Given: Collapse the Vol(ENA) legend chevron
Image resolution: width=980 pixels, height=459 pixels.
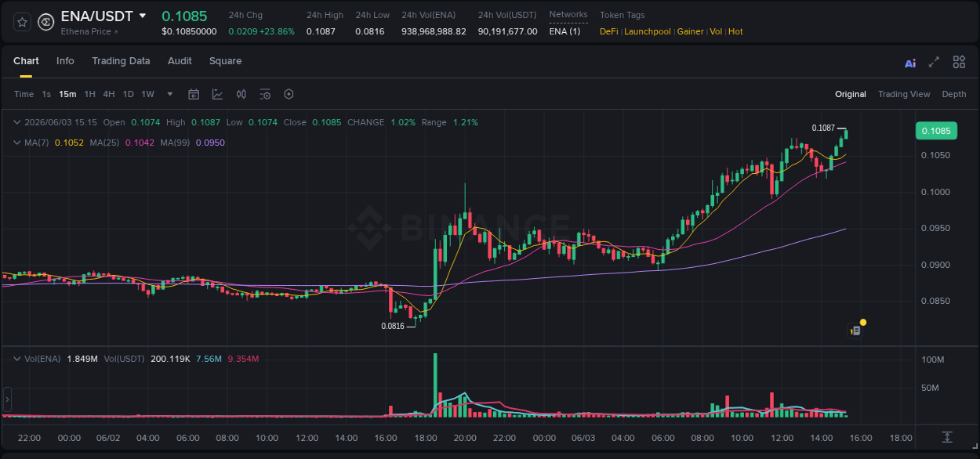Looking at the screenshot, I should click(x=16, y=359).
